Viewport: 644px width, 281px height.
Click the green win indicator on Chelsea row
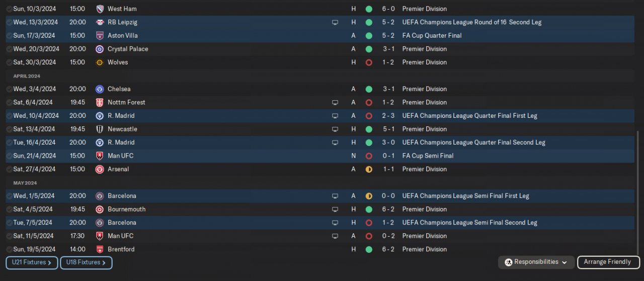click(369, 89)
